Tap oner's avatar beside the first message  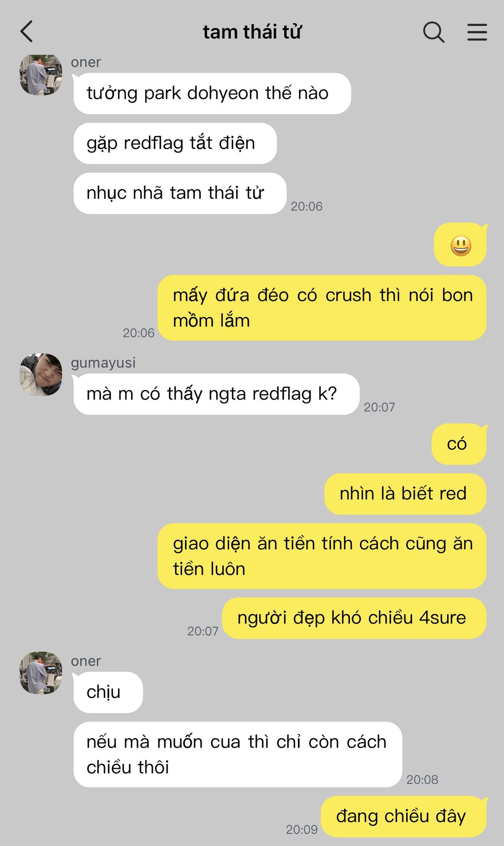click(x=41, y=74)
